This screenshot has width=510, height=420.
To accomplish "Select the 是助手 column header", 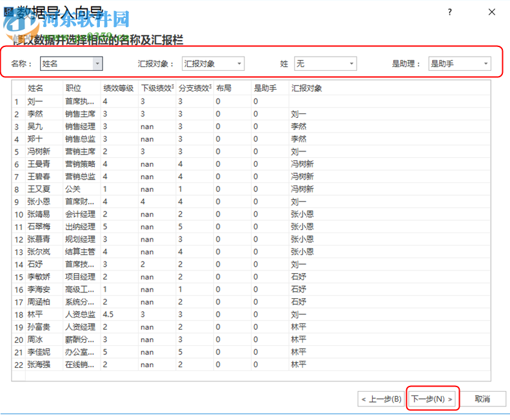I will coord(270,88).
